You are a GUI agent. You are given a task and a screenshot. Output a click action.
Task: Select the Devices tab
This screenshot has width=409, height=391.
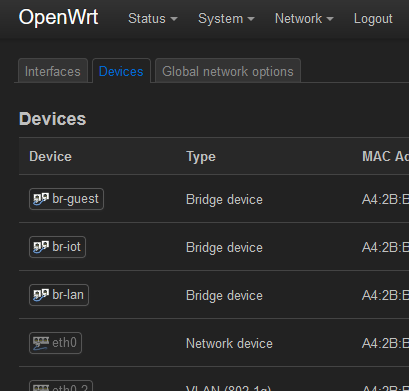[x=121, y=71]
